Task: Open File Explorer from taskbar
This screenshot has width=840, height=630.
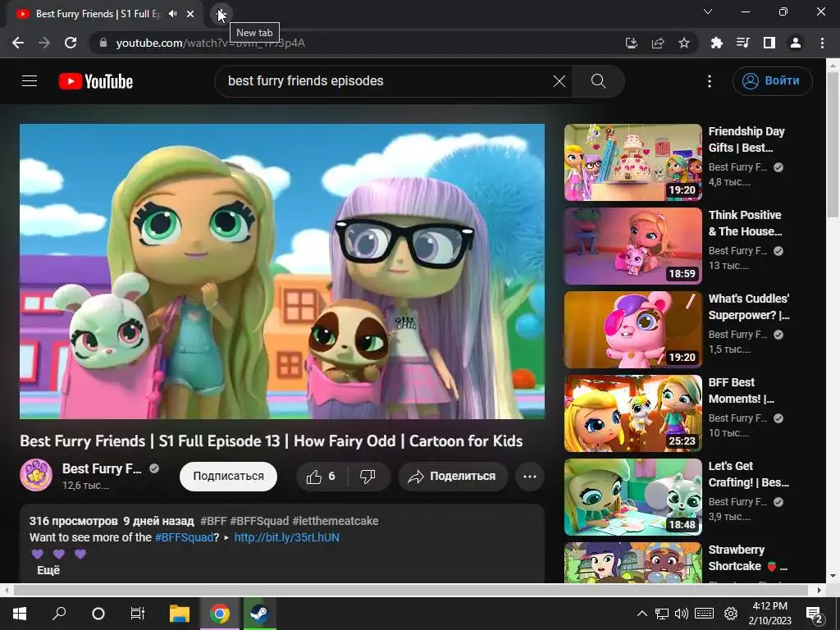Action: (180, 614)
